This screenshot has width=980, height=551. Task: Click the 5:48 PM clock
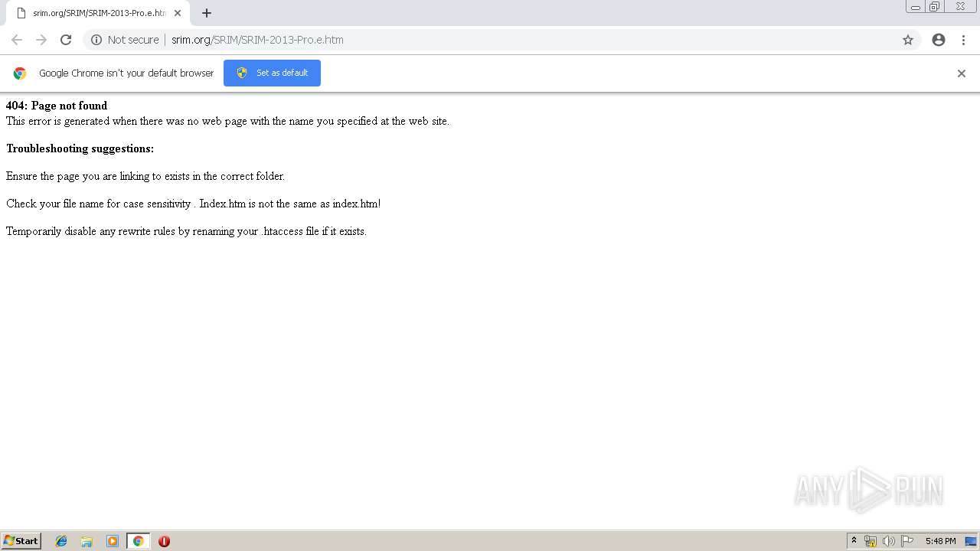940,541
